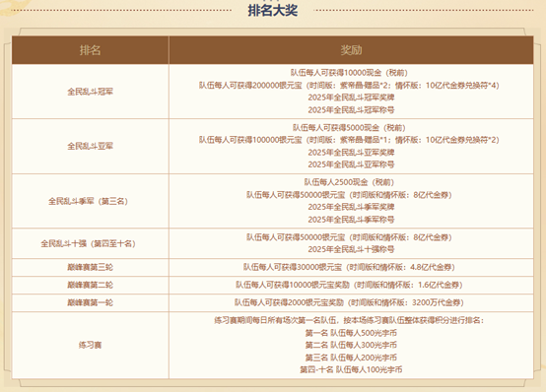Click 第一名 队伍每人500光宇币 line
Image resolution: width=546 pixels, height=392 pixels.
tap(351, 333)
